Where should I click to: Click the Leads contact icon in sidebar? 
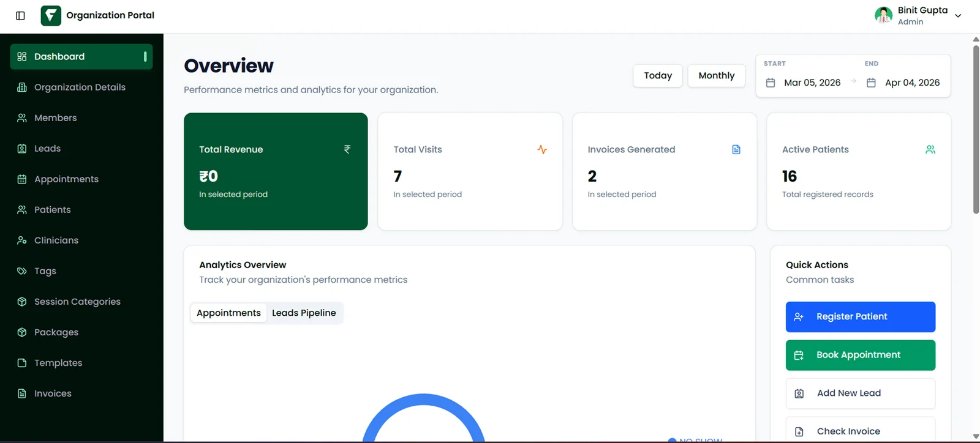coord(22,148)
